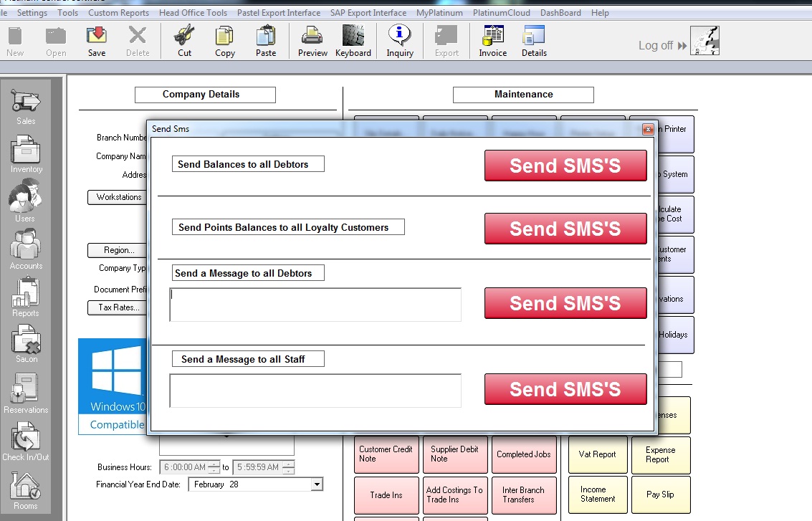Send SMS message to all debtors

click(x=565, y=303)
